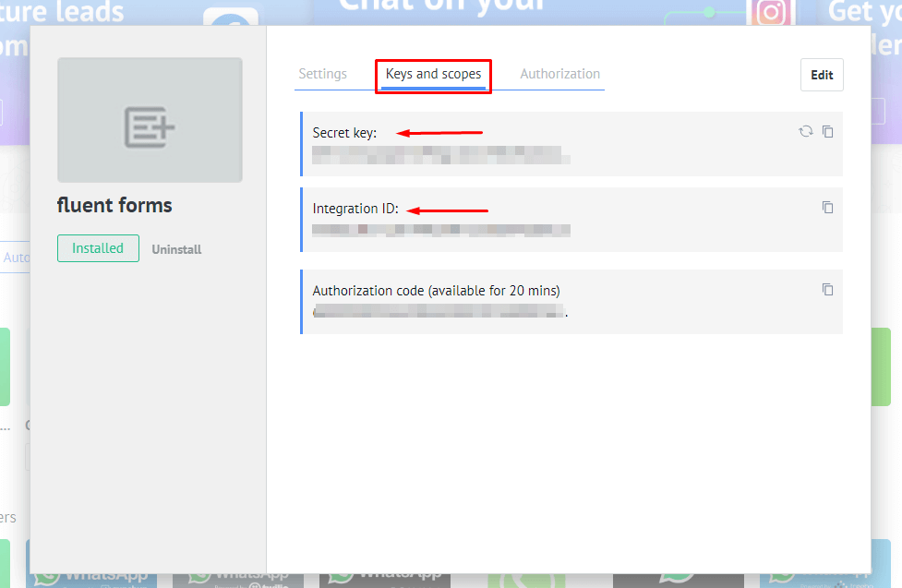
Task: Uninstall the fluent forms integration
Action: [176, 249]
